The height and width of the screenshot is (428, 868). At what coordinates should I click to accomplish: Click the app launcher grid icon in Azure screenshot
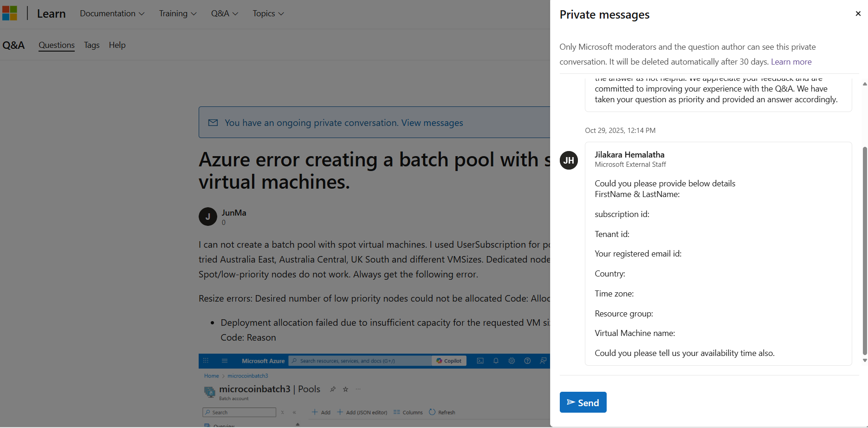206,361
